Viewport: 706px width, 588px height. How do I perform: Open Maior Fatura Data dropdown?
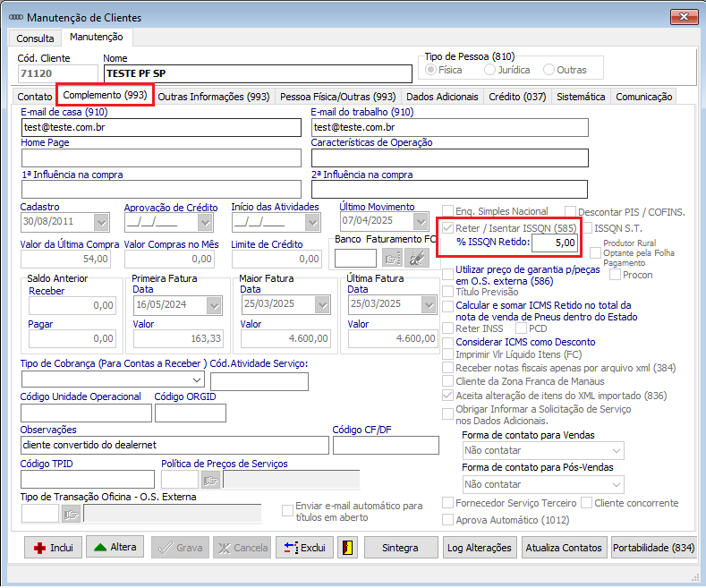[322, 305]
